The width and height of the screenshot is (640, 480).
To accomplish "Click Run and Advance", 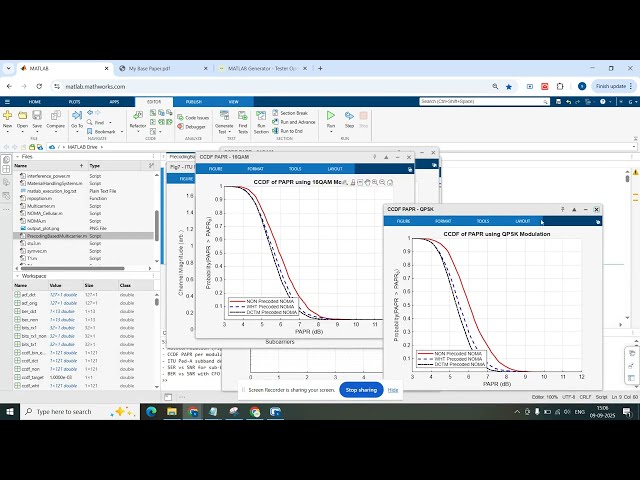I will pyautogui.click(x=294, y=122).
